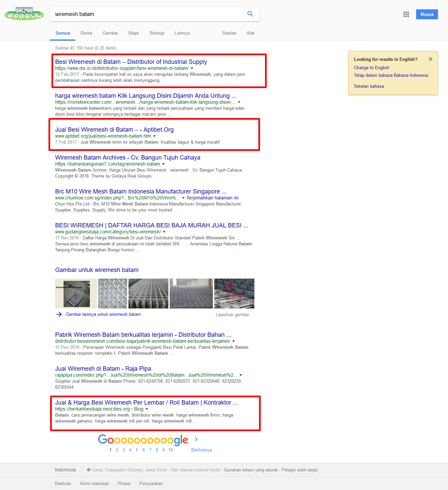Open Persyaratan footer link
The height and width of the screenshot is (490, 448).
pos(151,484)
